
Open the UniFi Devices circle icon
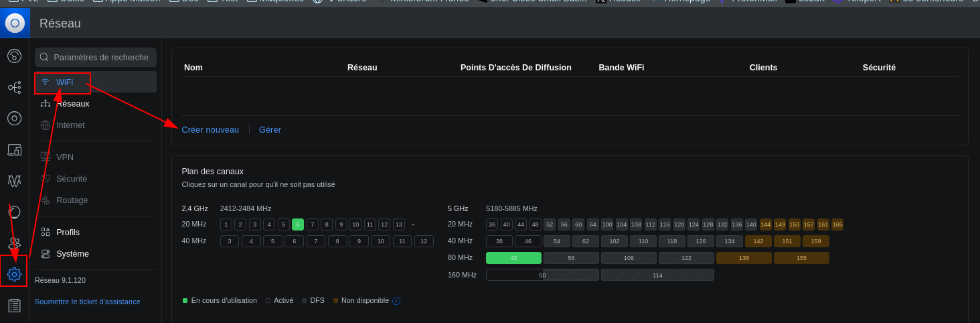click(14, 118)
